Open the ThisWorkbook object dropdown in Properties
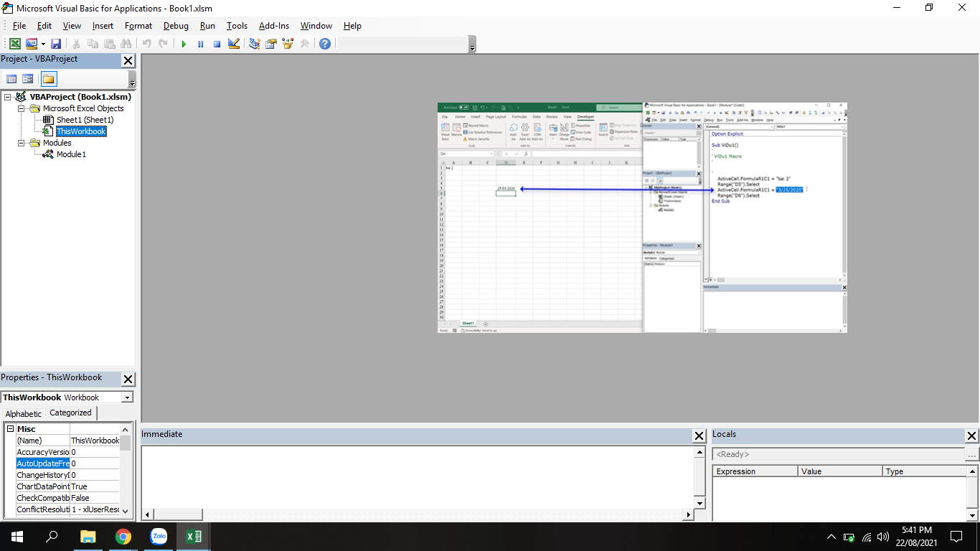The width and height of the screenshot is (980, 551). click(127, 397)
